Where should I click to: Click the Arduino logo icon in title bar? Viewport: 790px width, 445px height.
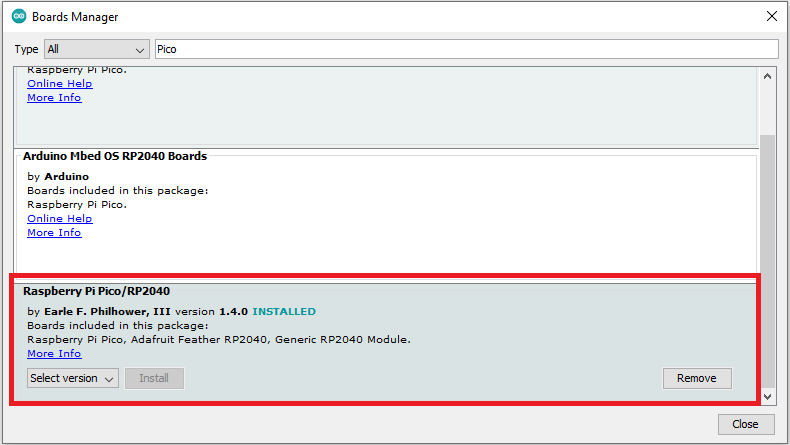19,16
